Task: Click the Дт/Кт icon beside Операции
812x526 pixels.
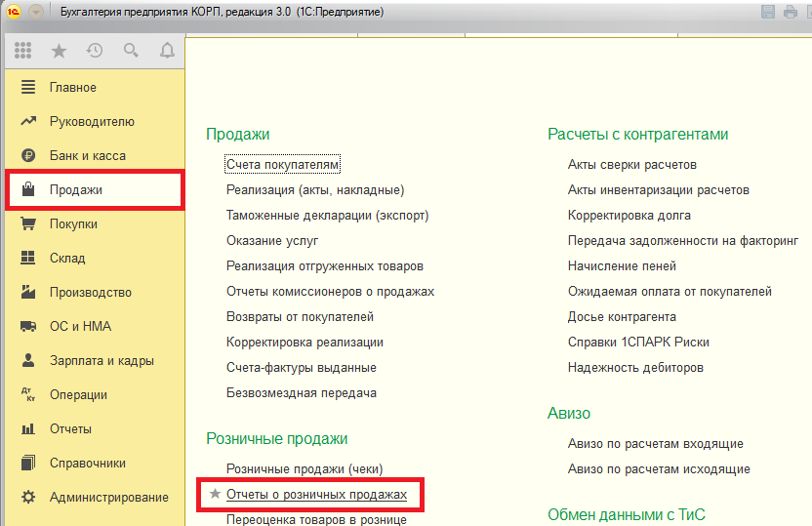Action: 28,394
